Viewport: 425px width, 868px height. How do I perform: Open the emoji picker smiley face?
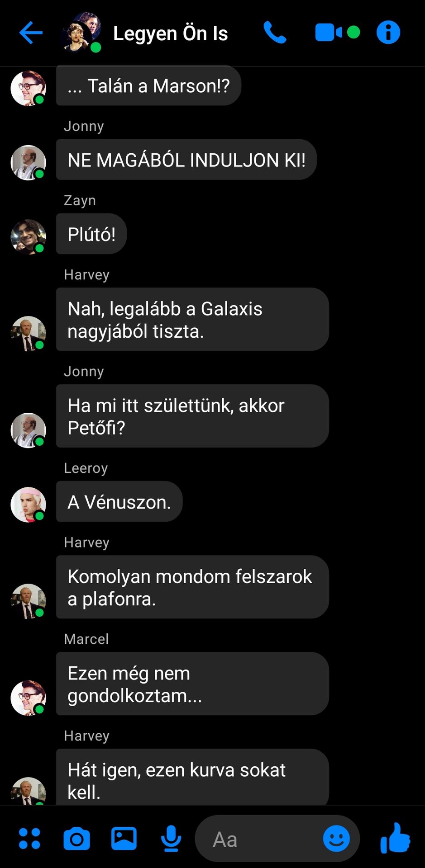[336, 839]
